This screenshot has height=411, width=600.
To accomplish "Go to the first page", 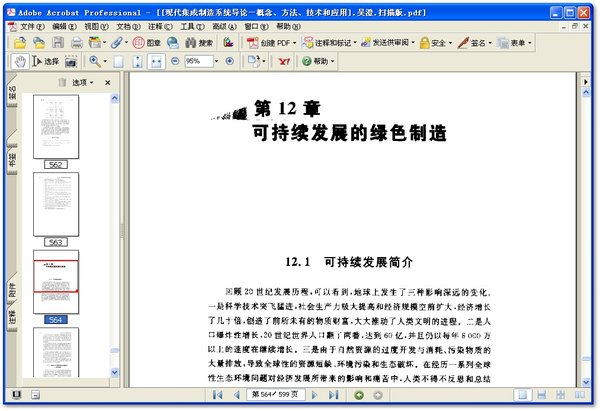I will [x=217, y=395].
